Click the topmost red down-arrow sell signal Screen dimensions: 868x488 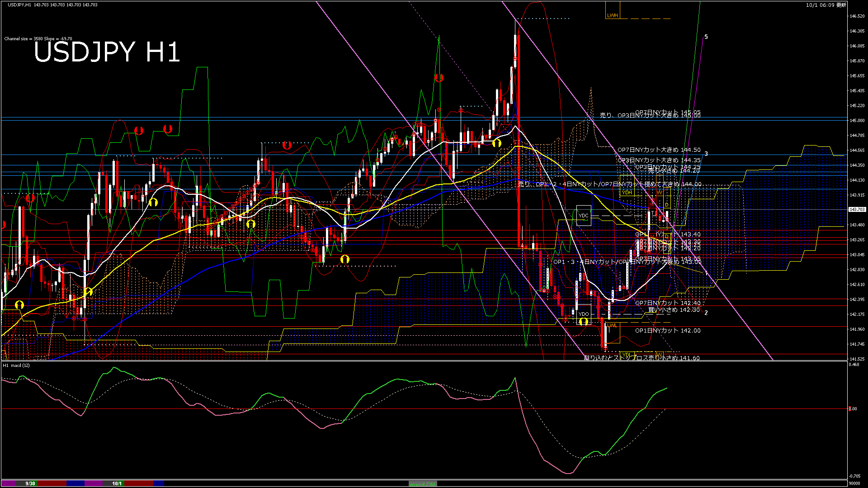click(x=439, y=78)
